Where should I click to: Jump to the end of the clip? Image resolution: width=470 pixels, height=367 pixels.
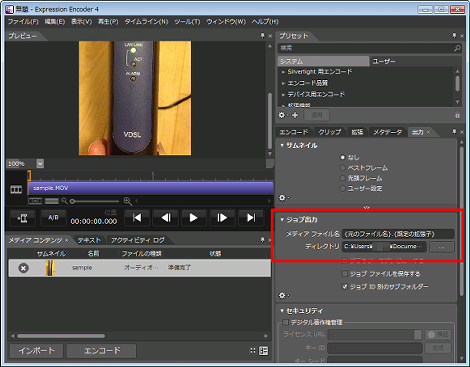click(251, 218)
